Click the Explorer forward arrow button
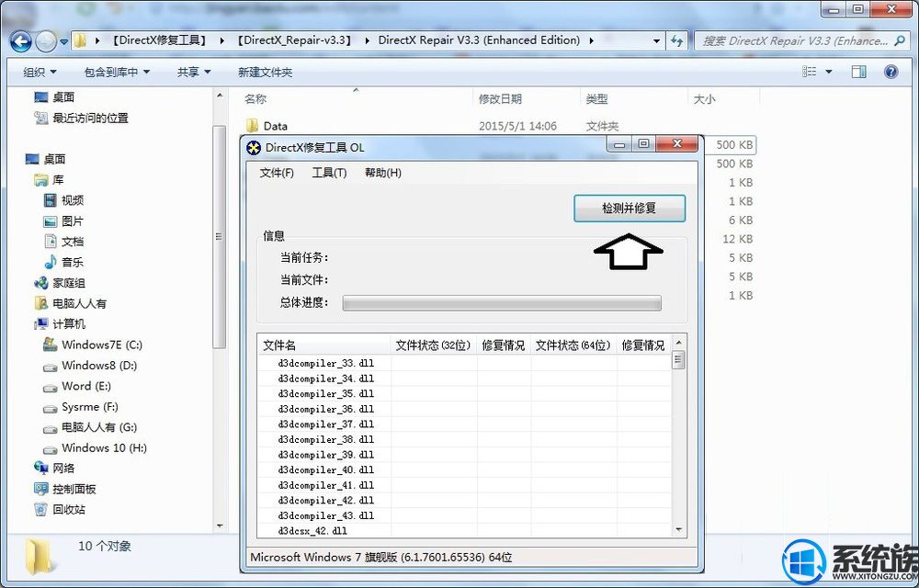The height and width of the screenshot is (588, 919). point(45,41)
